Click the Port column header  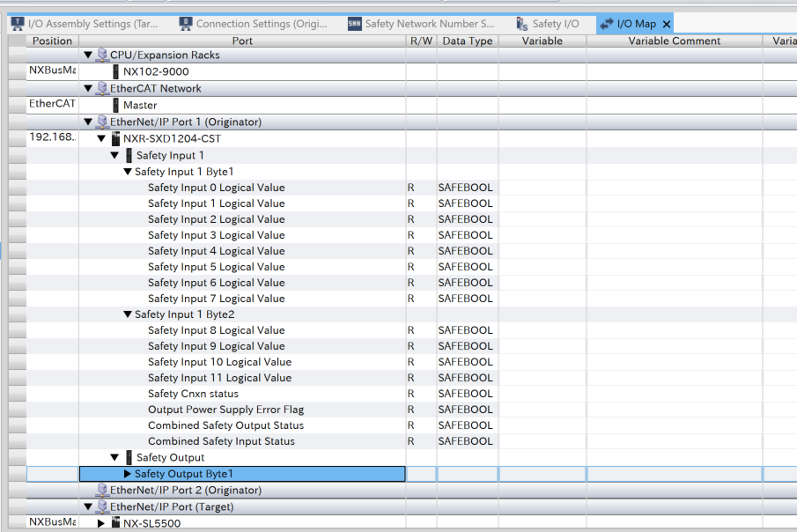tap(242, 41)
